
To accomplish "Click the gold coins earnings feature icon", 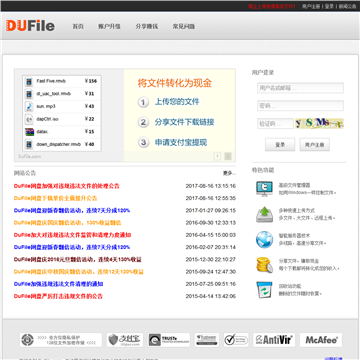I will pyautogui.click(x=264, y=265).
